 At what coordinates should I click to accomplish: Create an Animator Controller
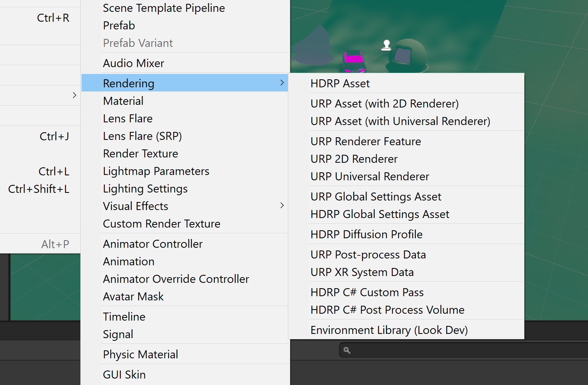(x=152, y=244)
